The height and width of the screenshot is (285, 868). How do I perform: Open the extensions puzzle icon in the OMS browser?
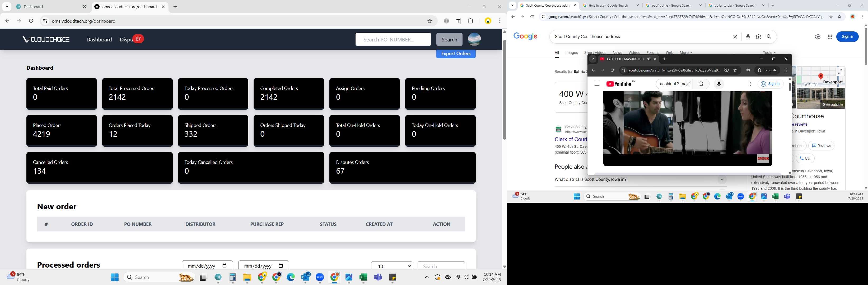click(471, 21)
